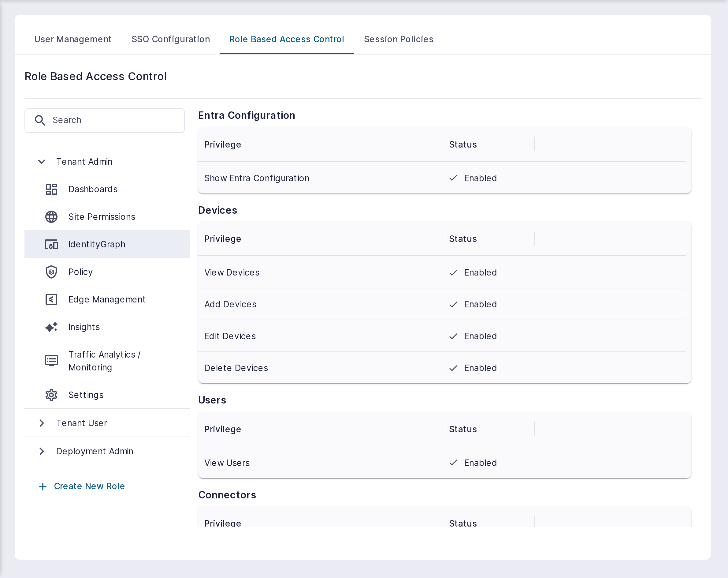728x578 pixels.
Task: Click checkmark in Delete Devices row
Action: (453, 368)
